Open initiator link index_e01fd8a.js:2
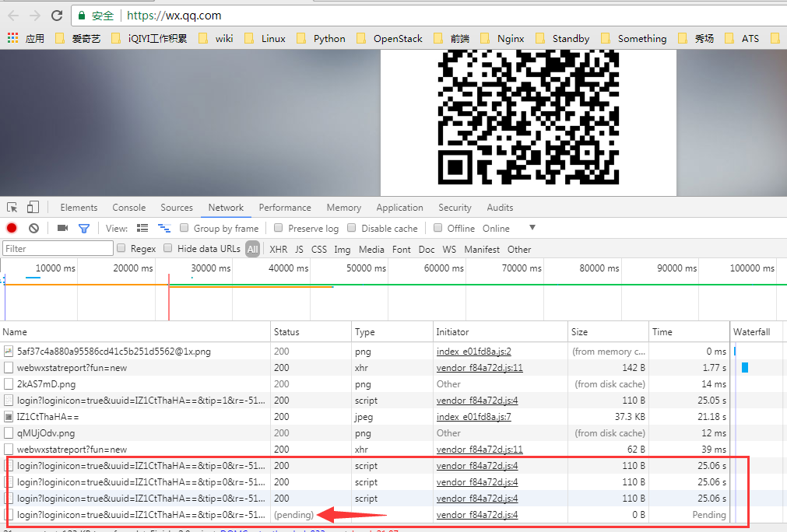 [474, 352]
